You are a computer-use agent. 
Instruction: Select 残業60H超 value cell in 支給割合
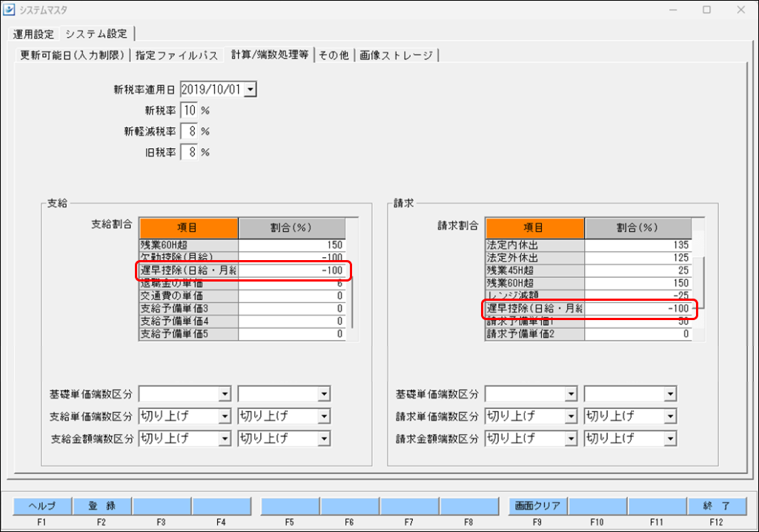[292, 244]
